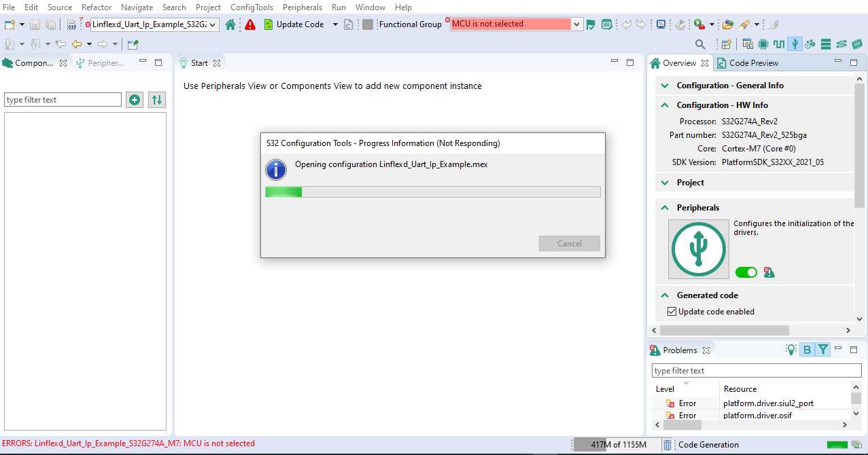This screenshot has width=868, height=455.
Task: Click the green run with toolbox icon
Action: (699, 24)
